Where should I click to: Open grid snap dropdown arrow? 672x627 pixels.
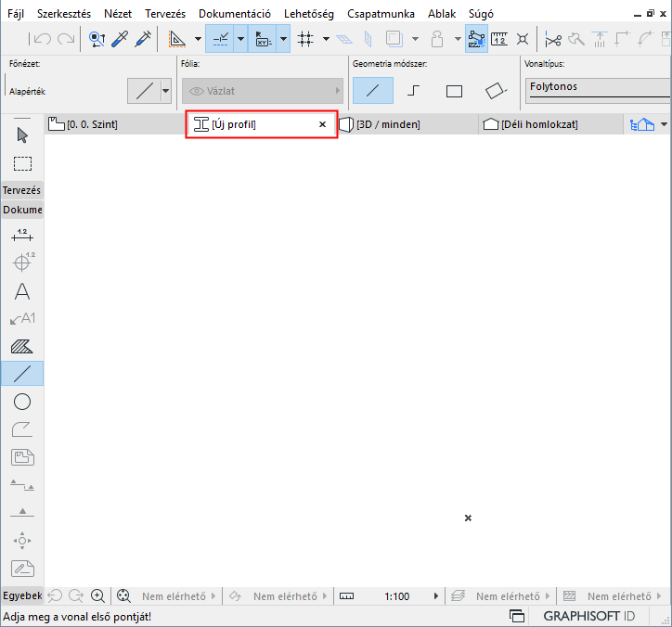tap(326, 39)
